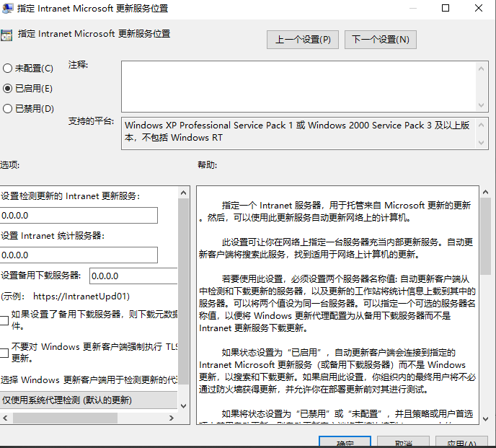496x448 pixels.
Task: Click the title bar window icon
Action: pyautogui.click(x=8, y=8)
